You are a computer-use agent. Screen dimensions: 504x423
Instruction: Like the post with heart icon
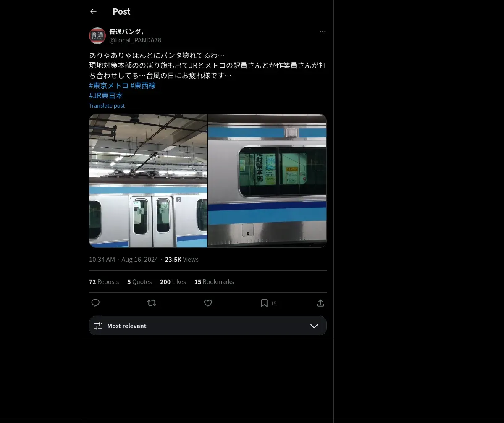[208, 303]
